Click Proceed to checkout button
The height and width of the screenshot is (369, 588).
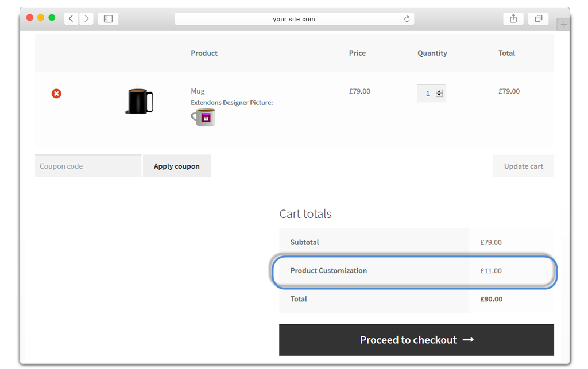pos(416,340)
